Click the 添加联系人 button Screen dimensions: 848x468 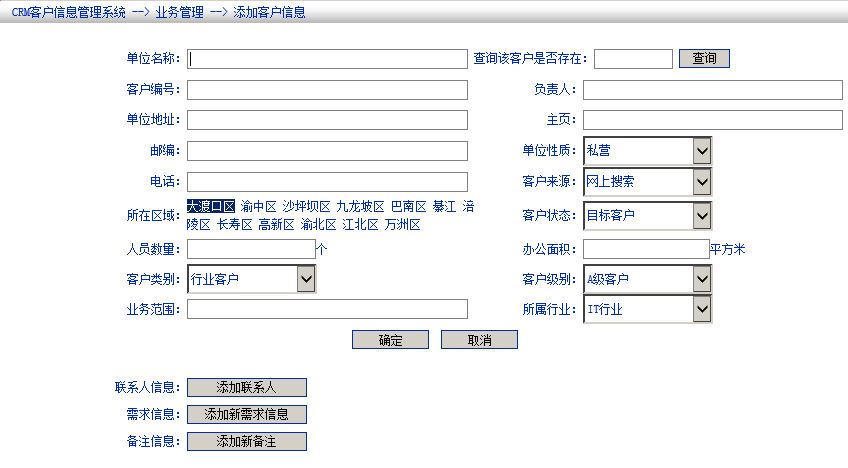(246, 387)
